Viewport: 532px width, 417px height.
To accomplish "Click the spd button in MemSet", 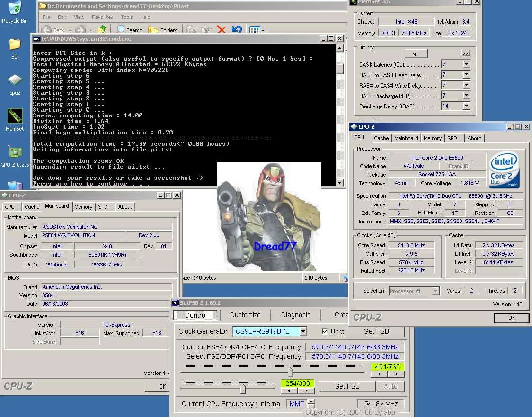I will [417, 53].
